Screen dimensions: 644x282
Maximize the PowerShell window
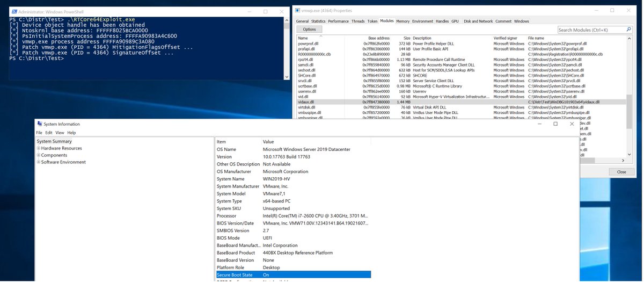265,11
